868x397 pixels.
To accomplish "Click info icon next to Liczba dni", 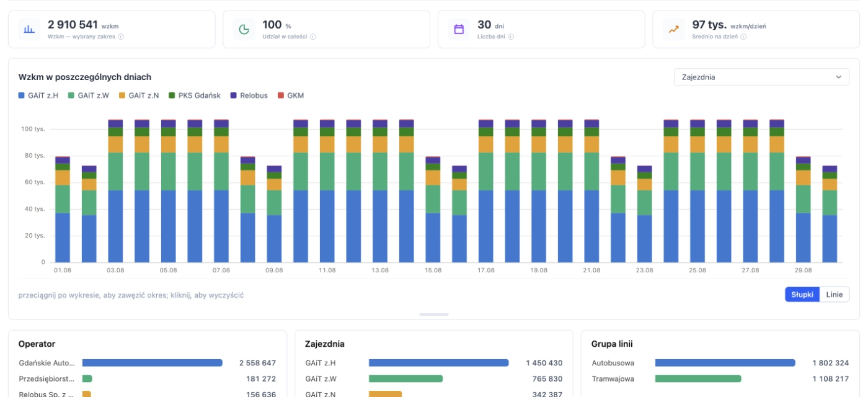I will pyautogui.click(x=511, y=37).
